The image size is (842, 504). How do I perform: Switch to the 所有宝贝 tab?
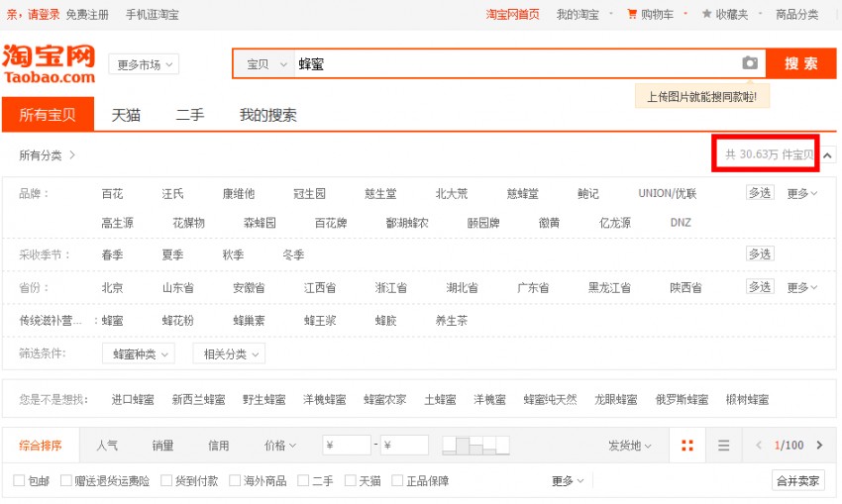(x=48, y=114)
